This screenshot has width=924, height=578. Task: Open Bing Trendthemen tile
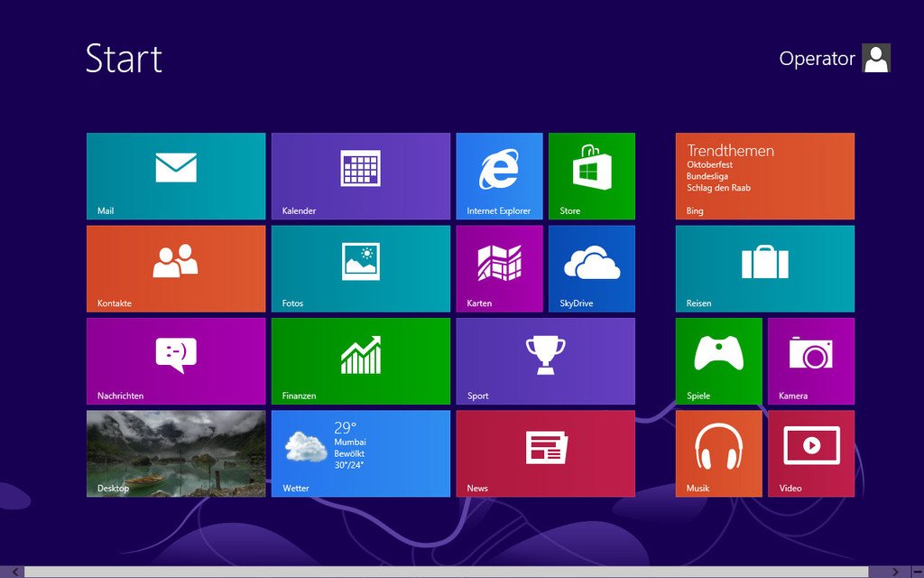coord(764,176)
